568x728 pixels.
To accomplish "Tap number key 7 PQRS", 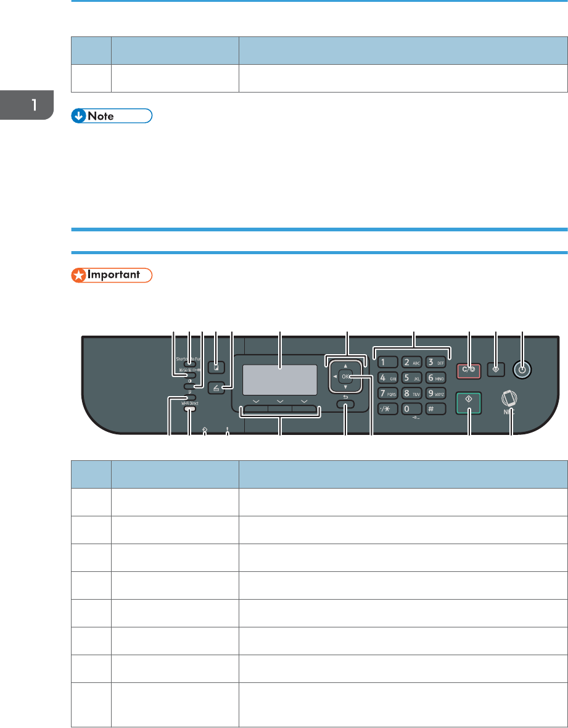I will 387,393.
